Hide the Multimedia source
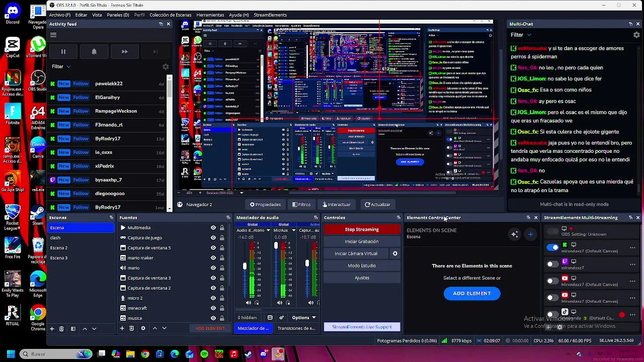The height and width of the screenshot is (362, 644). pos(213,228)
